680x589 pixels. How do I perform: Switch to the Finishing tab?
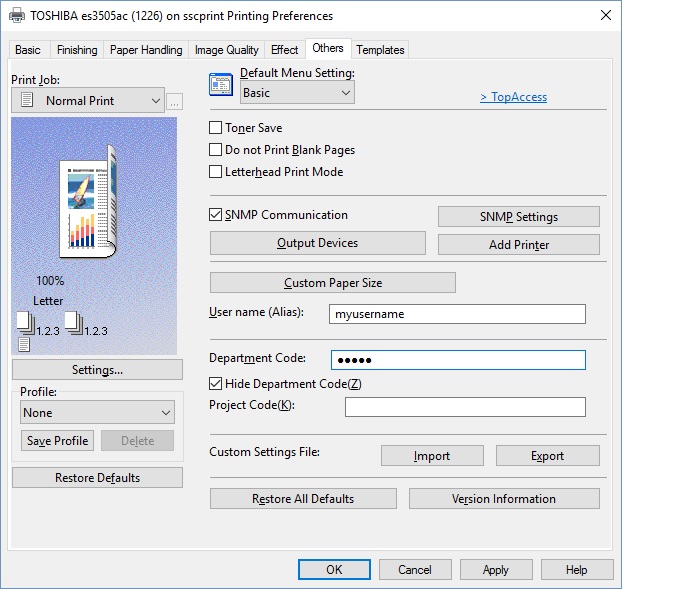[x=77, y=50]
